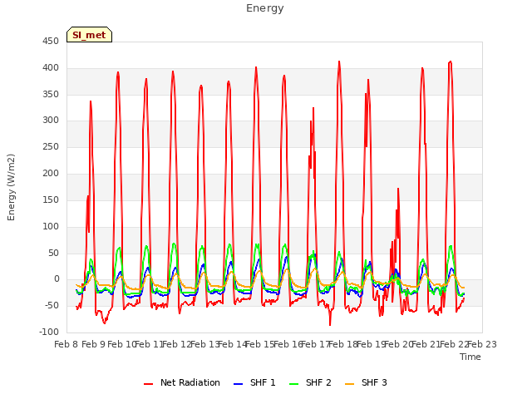Screen dimensions: 532x399
Task: Click y-axis tick value 450
Action: coord(51,41)
